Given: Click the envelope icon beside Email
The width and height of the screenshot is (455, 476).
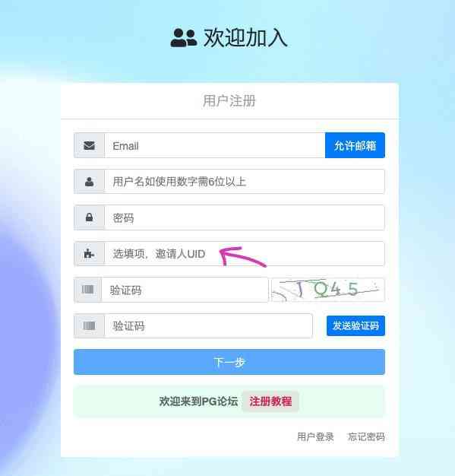Looking at the screenshot, I should click(x=89, y=145).
